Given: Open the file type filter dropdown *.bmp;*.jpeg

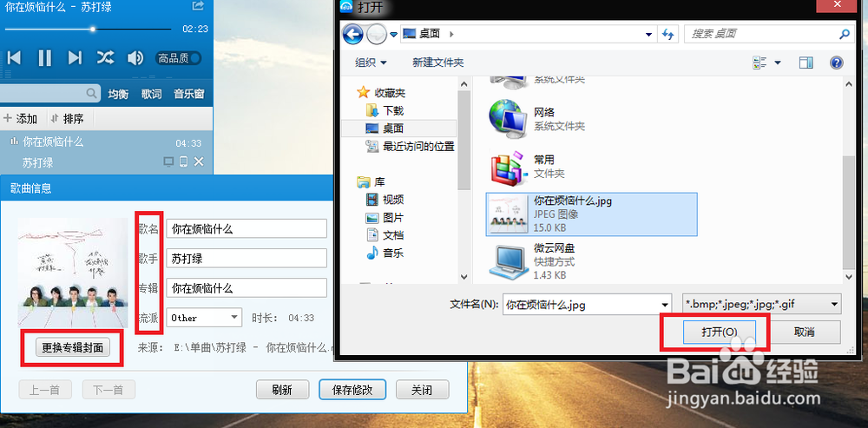Looking at the screenshot, I should (x=762, y=304).
